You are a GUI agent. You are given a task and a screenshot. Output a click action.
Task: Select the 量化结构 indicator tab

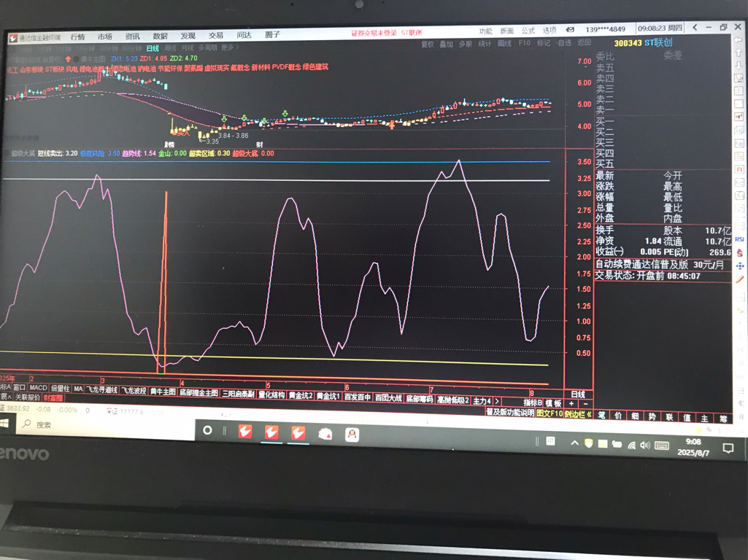(x=271, y=394)
